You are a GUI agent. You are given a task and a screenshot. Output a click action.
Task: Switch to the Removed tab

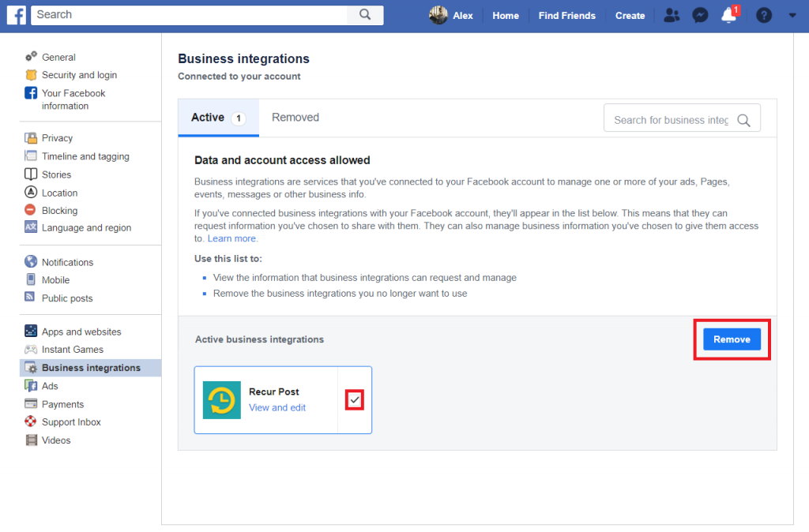[x=295, y=118]
